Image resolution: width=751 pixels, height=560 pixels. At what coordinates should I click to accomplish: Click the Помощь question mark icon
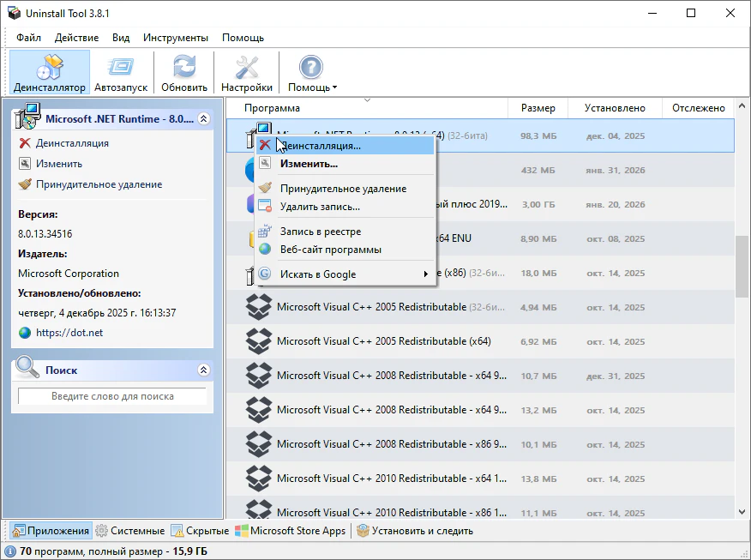tap(310, 67)
